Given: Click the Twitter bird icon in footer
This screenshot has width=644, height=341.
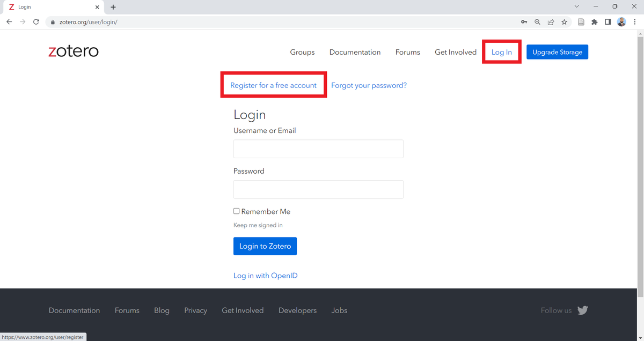Looking at the screenshot, I should 583,310.
